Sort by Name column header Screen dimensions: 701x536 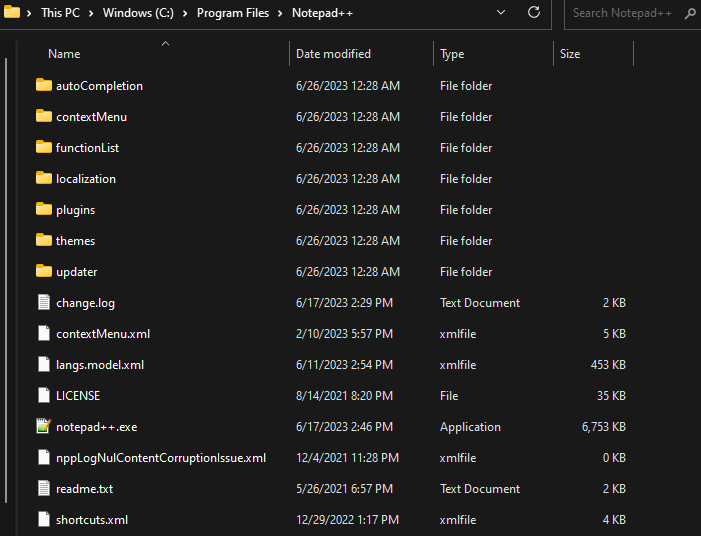coord(64,54)
